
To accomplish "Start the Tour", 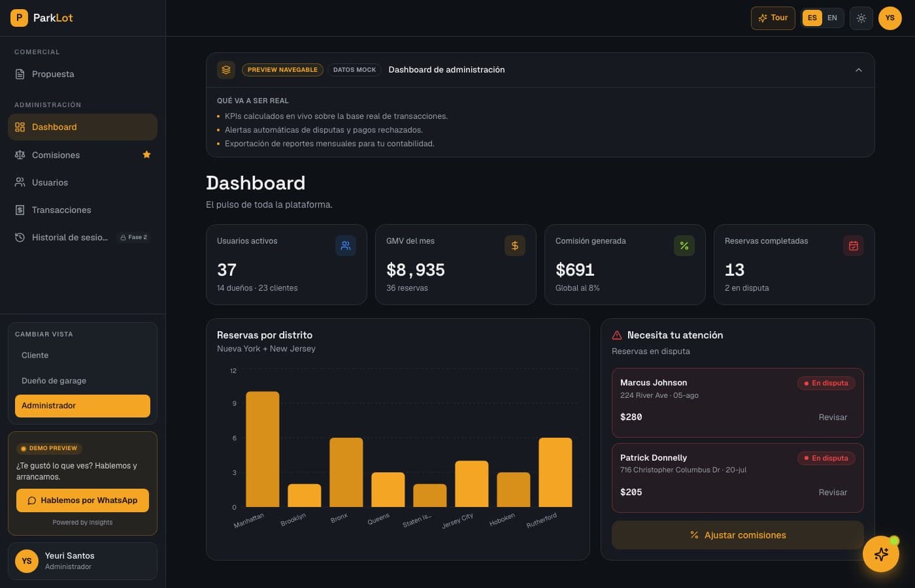I will pyautogui.click(x=773, y=18).
